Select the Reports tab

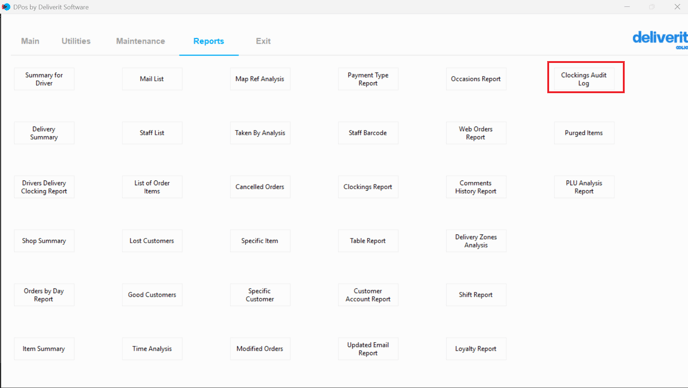click(x=209, y=41)
